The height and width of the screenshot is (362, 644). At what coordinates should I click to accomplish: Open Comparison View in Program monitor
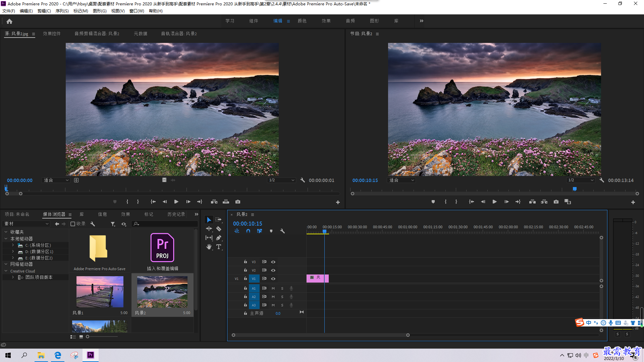pyautogui.click(x=568, y=202)
